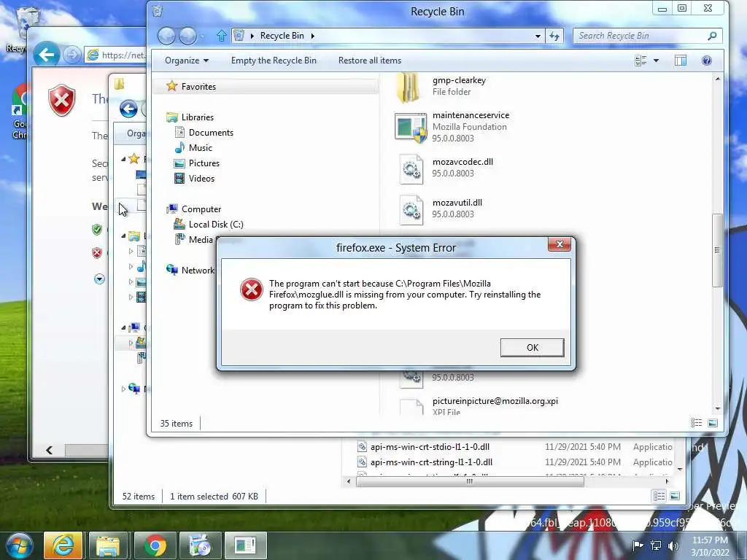Open Pictures library
The height and width of the screenshot is (560, 747).
click(204, 163)
